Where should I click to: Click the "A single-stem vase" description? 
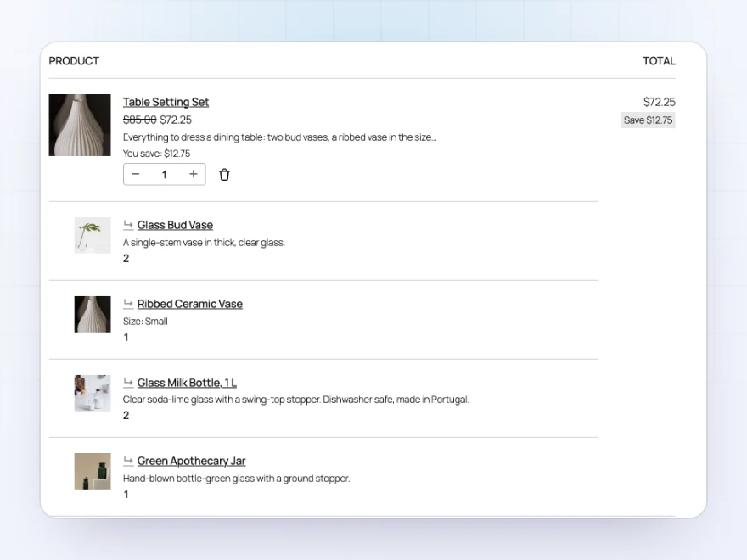[x=204, y=243]
